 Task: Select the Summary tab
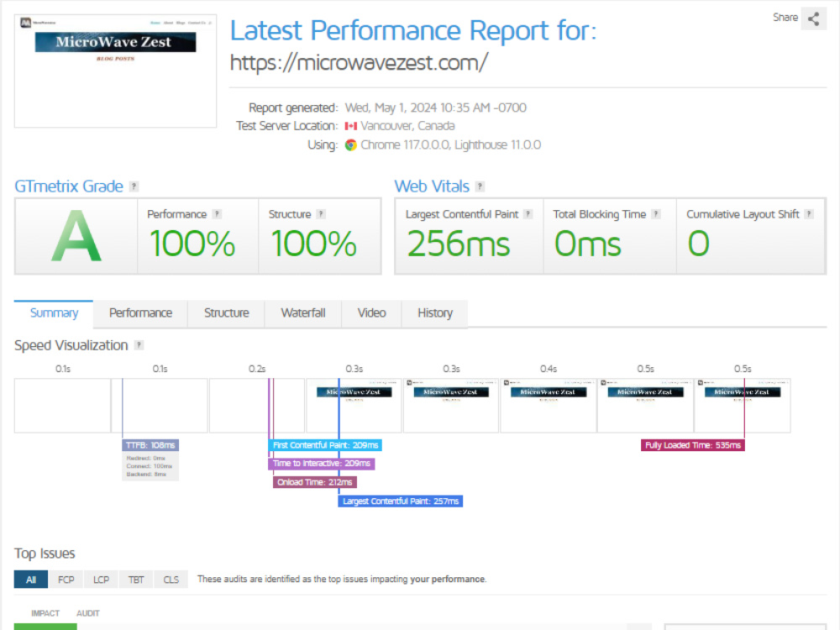click(x=54, y=313)
